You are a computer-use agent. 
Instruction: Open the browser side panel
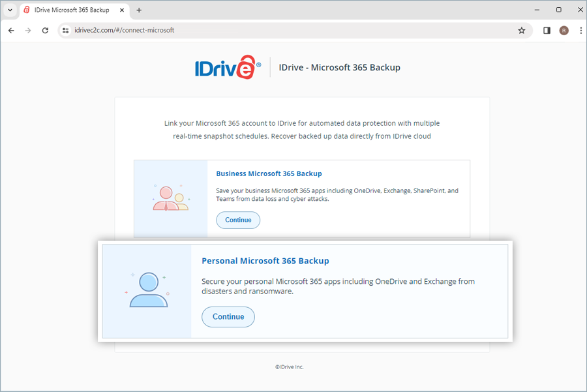(x=547, y=30)
